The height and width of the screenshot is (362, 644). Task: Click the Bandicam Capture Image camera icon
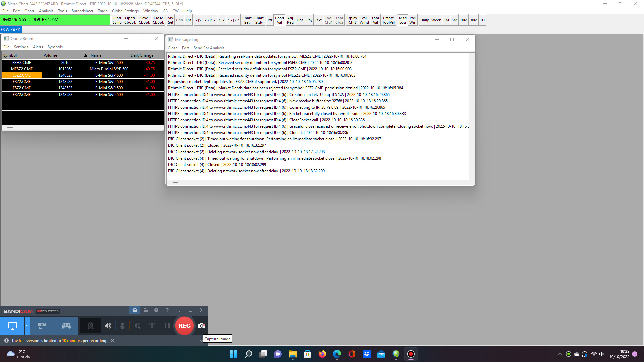click(x=202, y=326)
